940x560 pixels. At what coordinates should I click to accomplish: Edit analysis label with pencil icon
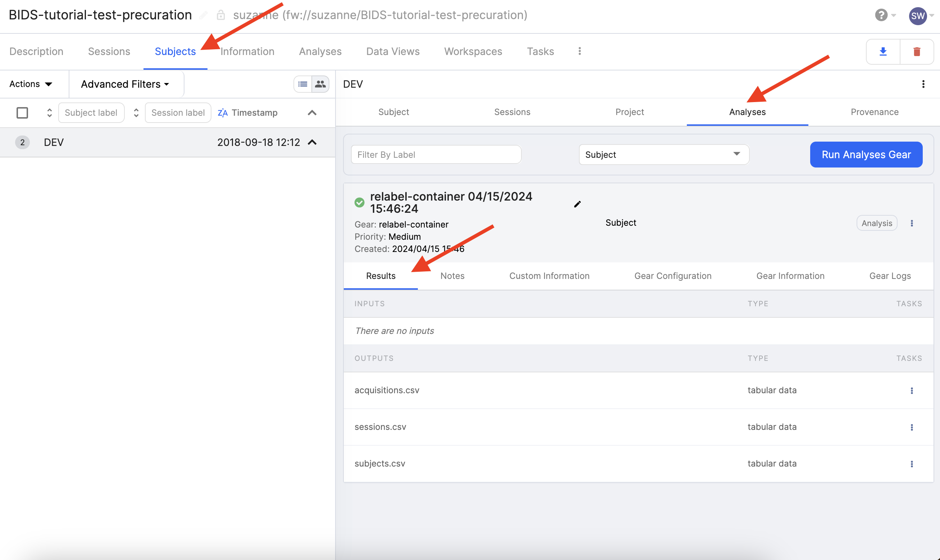577,204
